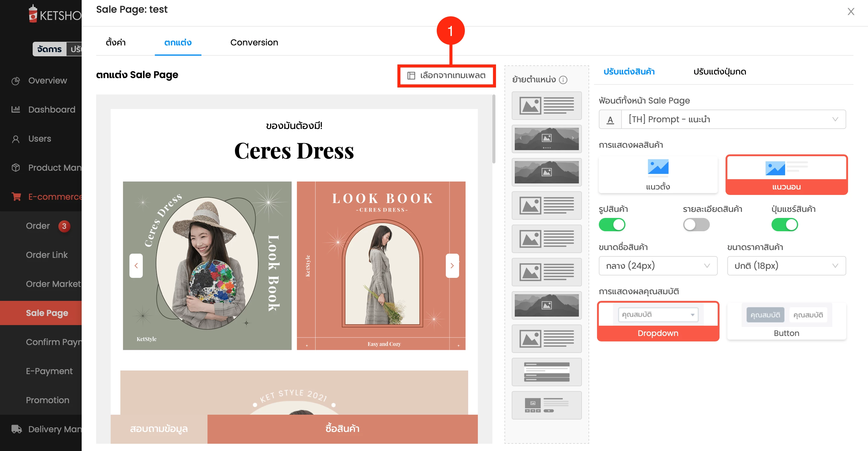Click the Ceres Dress green lookbook image
Viewport: 868px width, 451px height.
(207, 266)
